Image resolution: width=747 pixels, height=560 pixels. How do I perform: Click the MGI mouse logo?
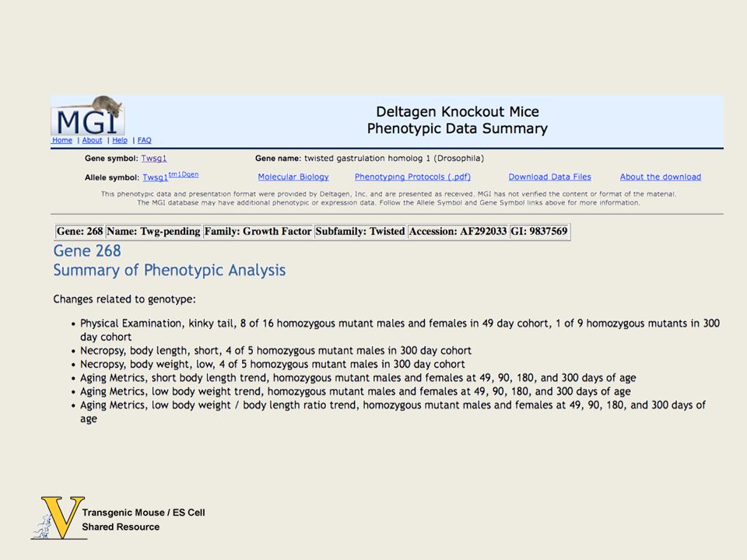click(x=88, y=116)
